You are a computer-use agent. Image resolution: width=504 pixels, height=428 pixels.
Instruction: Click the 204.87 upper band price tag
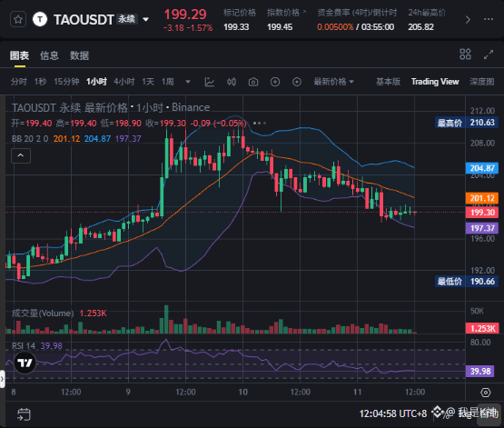pos(482,168)
